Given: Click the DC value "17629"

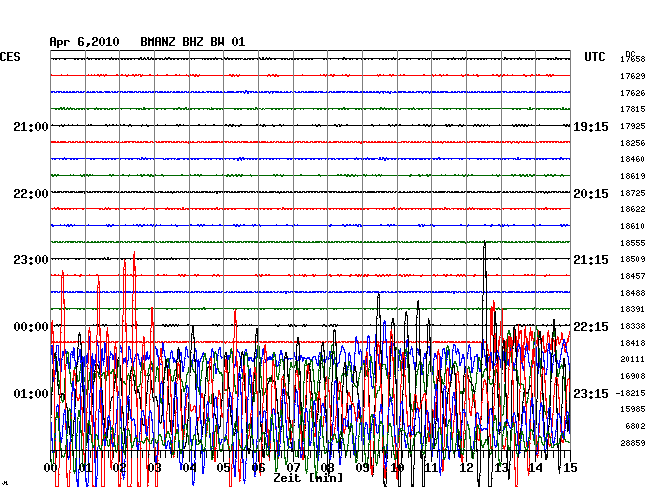Looking at the screenshot, I should 633,76.
